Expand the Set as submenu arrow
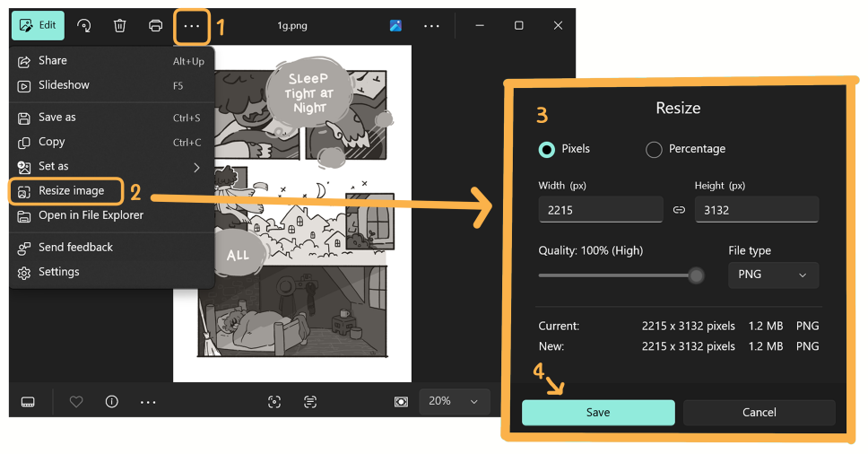The image size is (868, 454). pos(196,167)
